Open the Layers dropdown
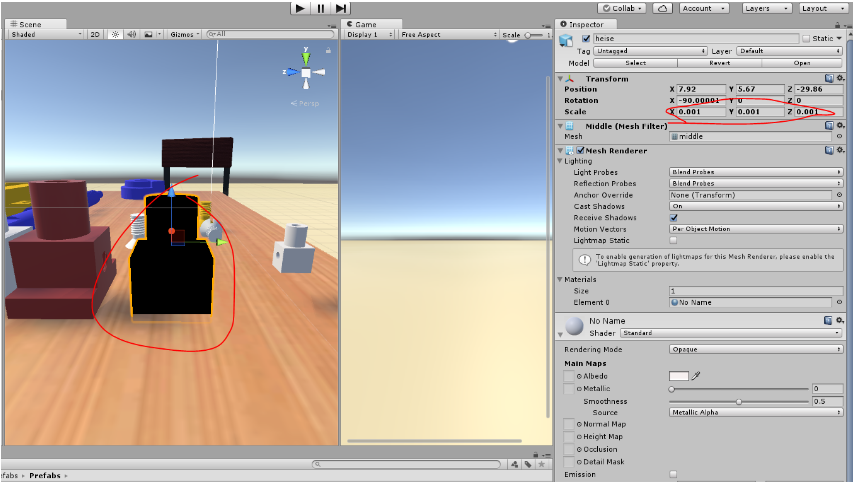 pyautogui.click(x=767, y=8)
